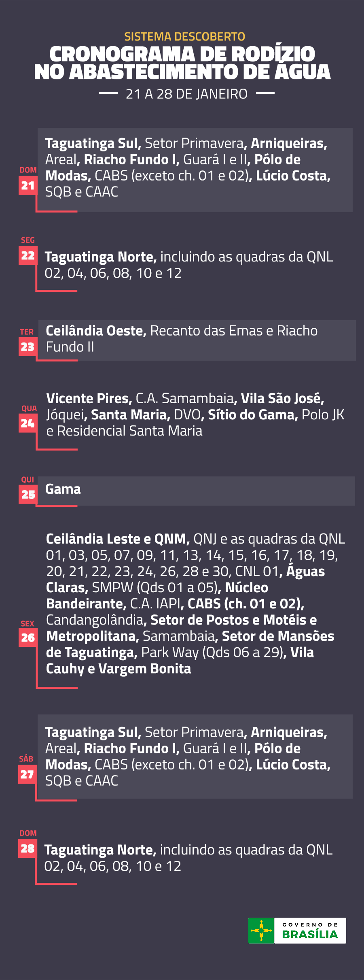The width and height of the screenshot is (364, 980).
Task: Click the red 23 TER date badge
Action: 28,347
